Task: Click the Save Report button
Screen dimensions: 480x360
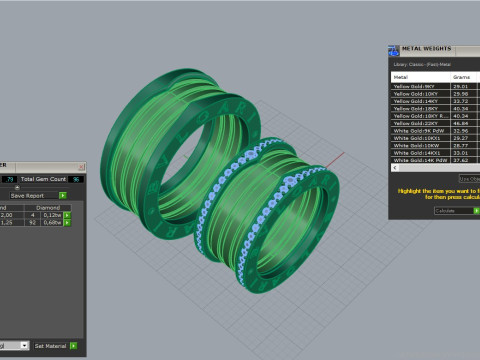Action: pos(34,196)
